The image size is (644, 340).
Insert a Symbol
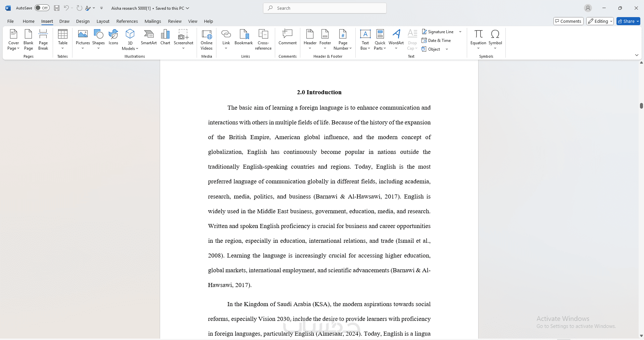[495, 40]
